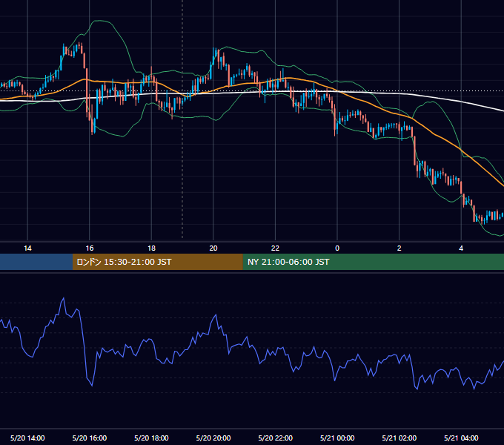
Task: Click the blue session bar before ロンドン
Action: (36, 262)
